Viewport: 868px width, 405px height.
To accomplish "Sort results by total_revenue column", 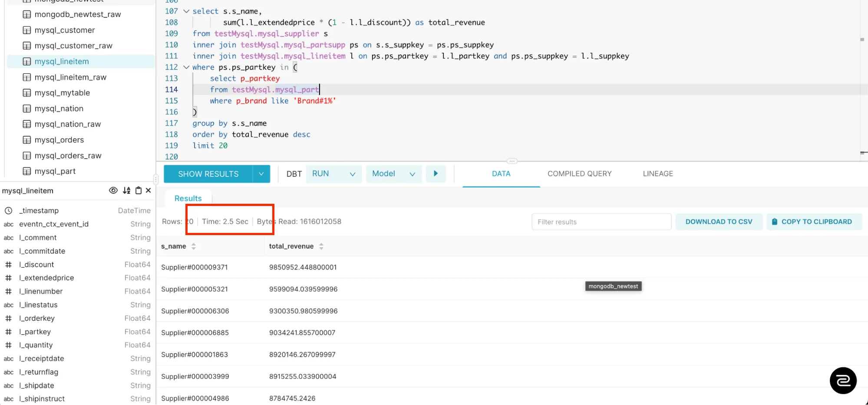I will [x=321, y=246].
